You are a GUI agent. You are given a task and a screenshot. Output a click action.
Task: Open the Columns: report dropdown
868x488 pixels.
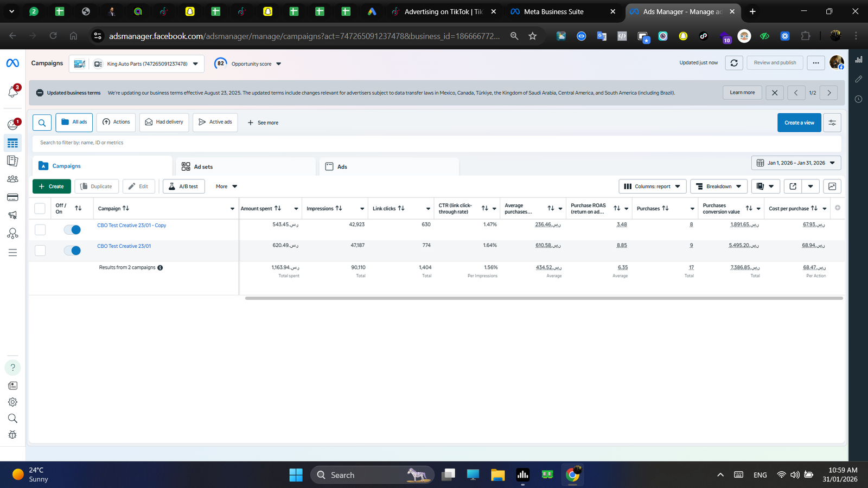pos(652,187)
